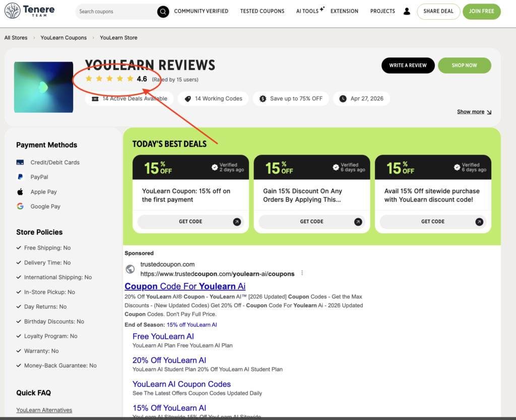This screenshot has height=420, width=516.
Task: Open Tested Coupons menu item
Action: [x=262, y=11]
